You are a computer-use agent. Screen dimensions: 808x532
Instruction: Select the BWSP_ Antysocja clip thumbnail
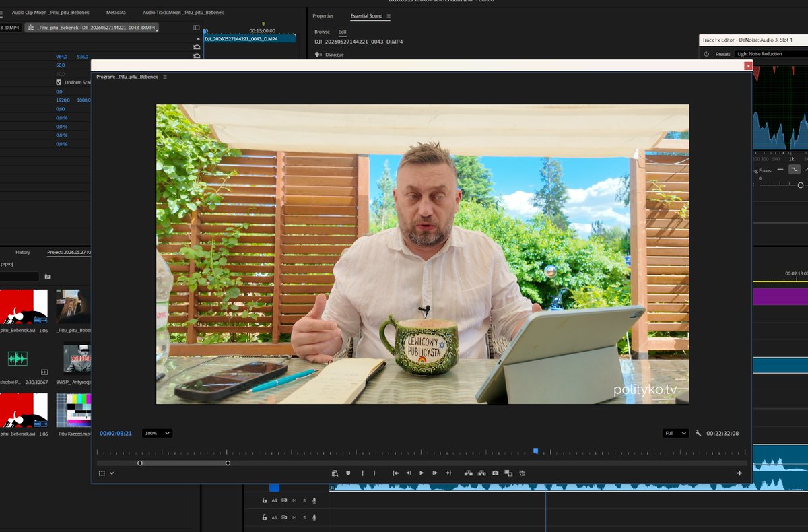tap(77, 358)
